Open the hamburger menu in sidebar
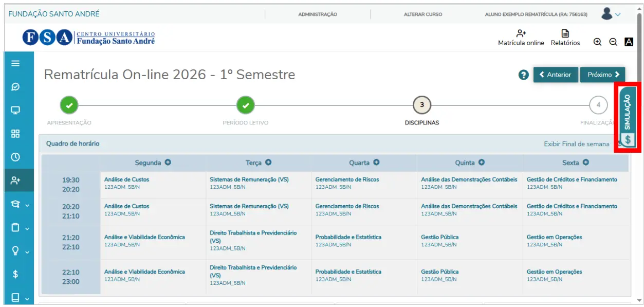The image size is (644, 307). (15, 63)
